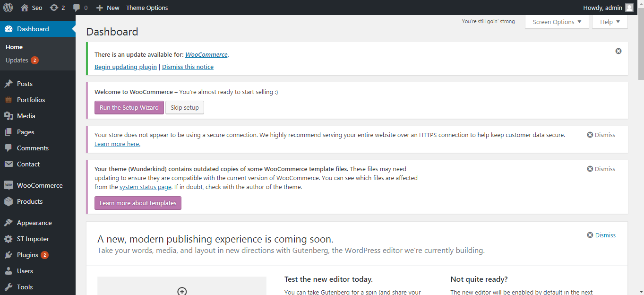Open the admin user avatar
Screen dimensions: 644x295
point(629,8)
